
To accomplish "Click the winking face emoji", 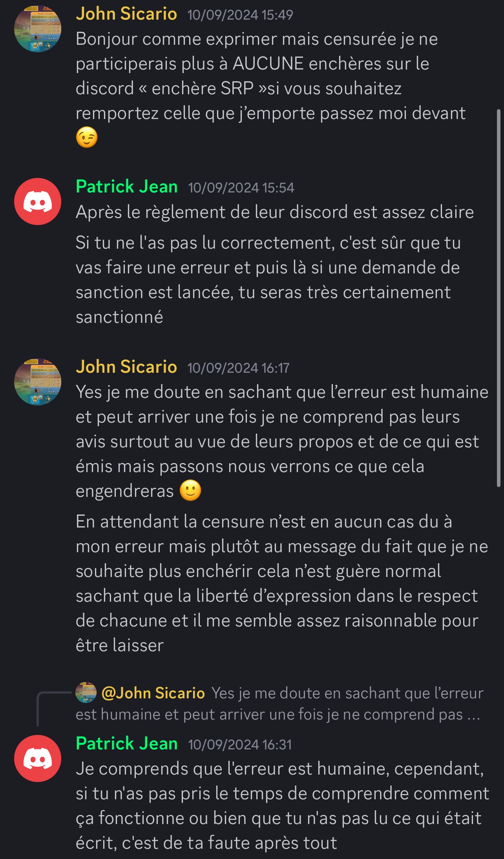I will 87,137.
